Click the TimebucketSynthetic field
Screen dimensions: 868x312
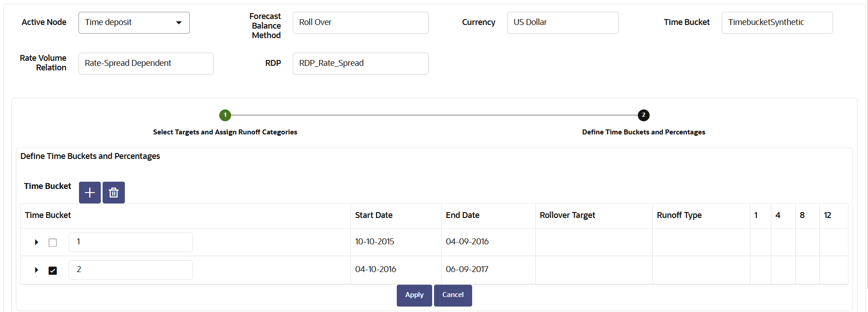(x=777, y=23)
